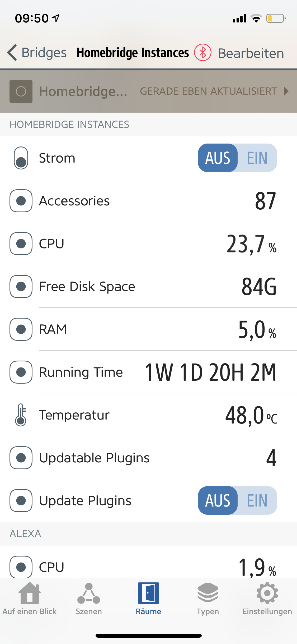297x644 pixels.
Task: Turn Update Plugins toggle to EIN
Action: tap(257, 501)
